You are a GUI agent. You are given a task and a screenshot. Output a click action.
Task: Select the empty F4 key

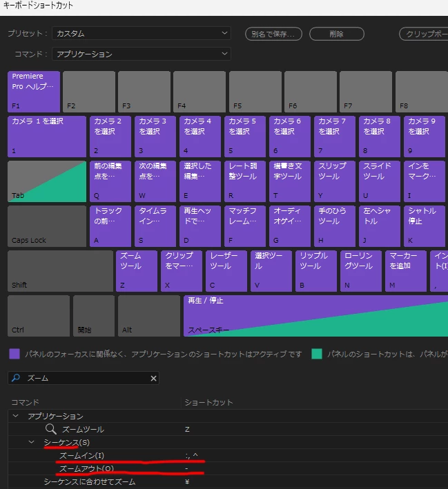(199, 92)
